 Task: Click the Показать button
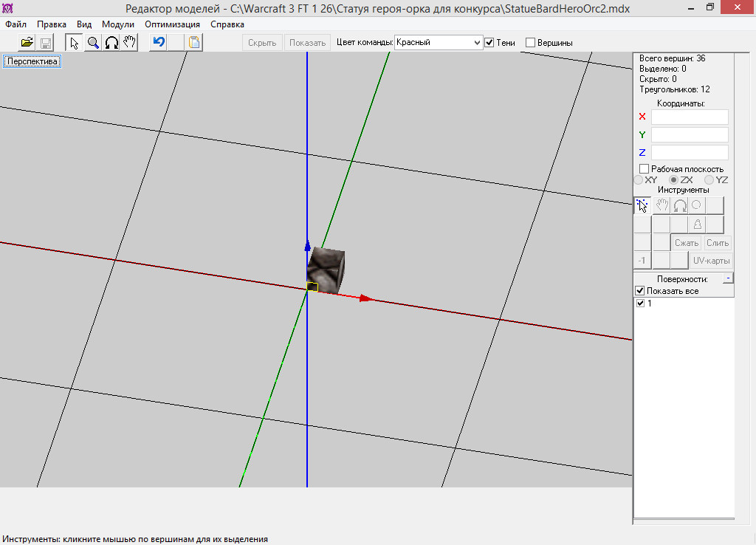[308, 42]
